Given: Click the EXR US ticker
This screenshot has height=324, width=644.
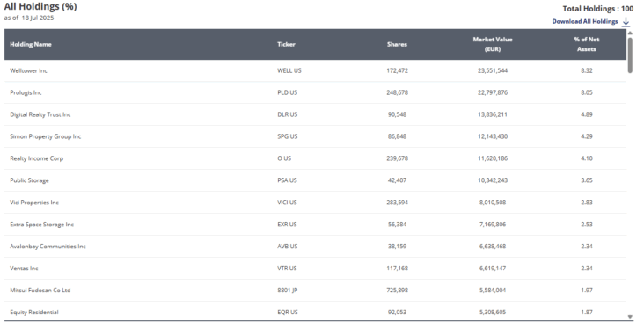Looking at the screenshot, I should point(287,225).
